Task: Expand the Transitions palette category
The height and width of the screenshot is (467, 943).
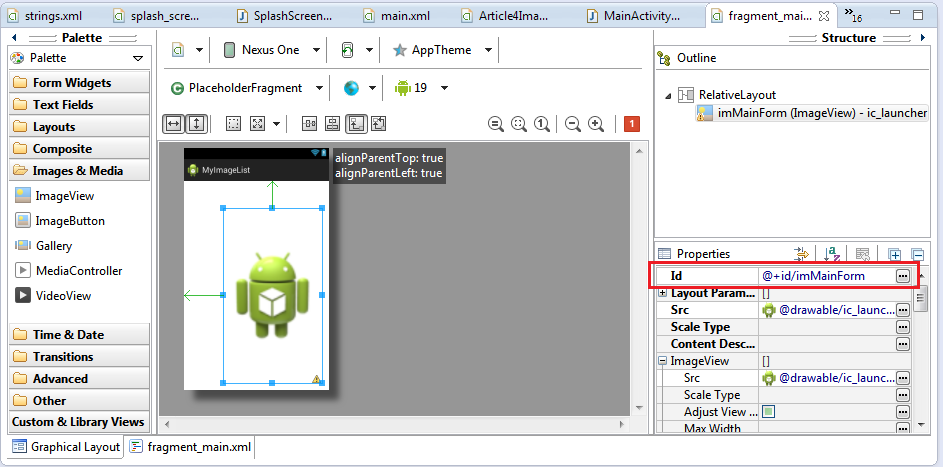Action: click(79, 356)
